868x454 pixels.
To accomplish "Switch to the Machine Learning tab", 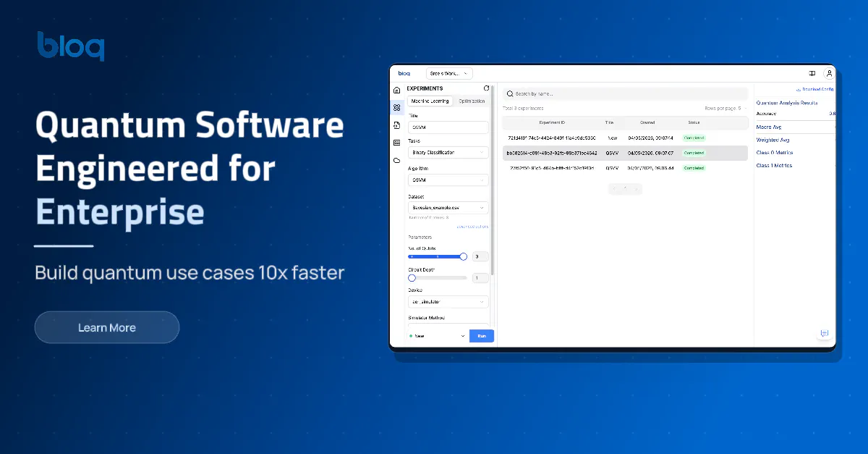I will tap(430, 101).
